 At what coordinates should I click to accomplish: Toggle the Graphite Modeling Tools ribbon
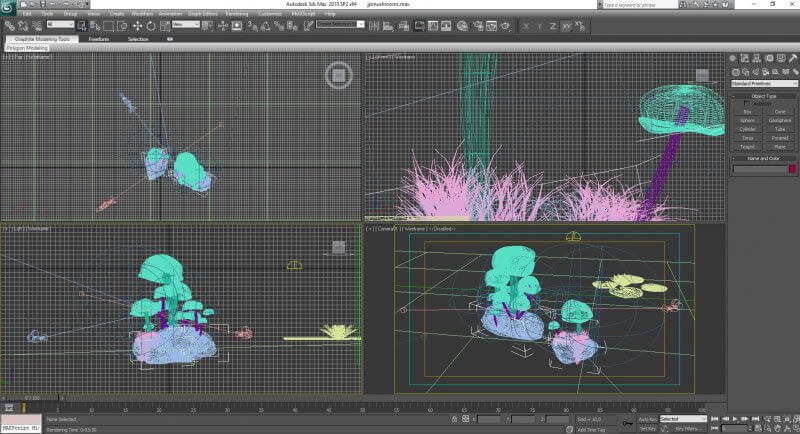click(419, 25)
